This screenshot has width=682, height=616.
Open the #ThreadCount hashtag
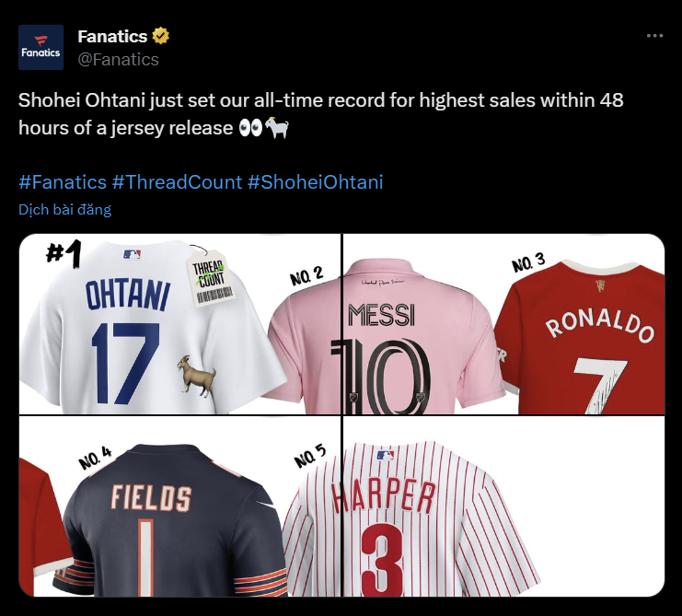coord(177,181)
